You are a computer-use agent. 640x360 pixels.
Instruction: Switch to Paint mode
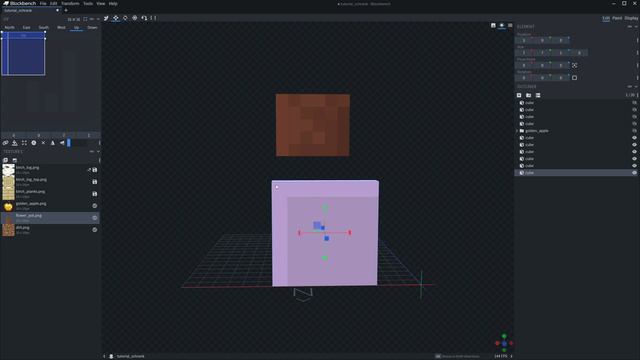(617, 18)
